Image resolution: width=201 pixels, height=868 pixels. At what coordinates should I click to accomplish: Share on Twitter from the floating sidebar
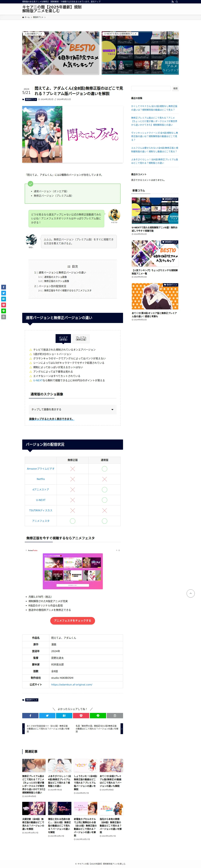[x=3, y=293]
